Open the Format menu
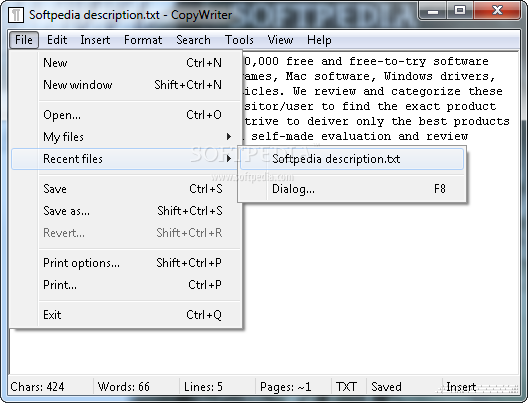The image size is (528, 403). (x=143, y=40)
